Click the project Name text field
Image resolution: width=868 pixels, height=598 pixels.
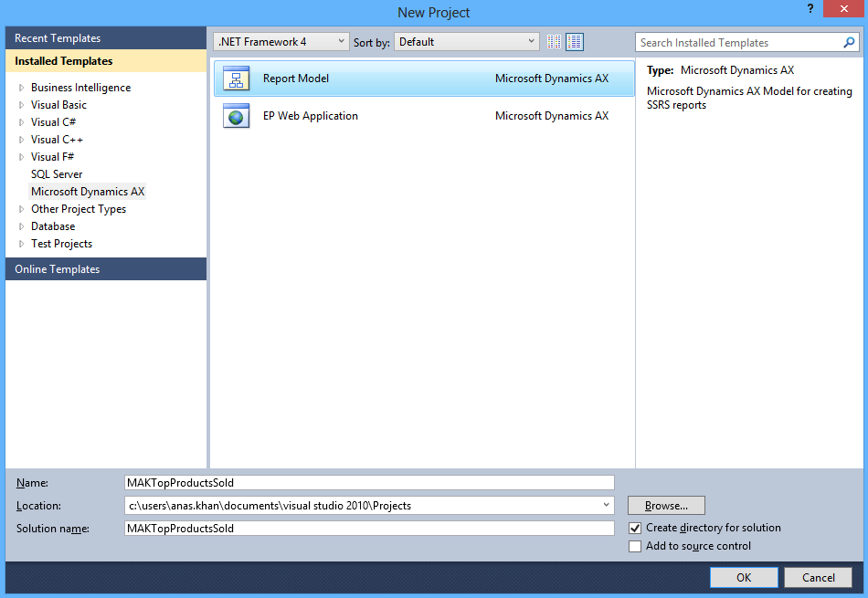point(369,482)
